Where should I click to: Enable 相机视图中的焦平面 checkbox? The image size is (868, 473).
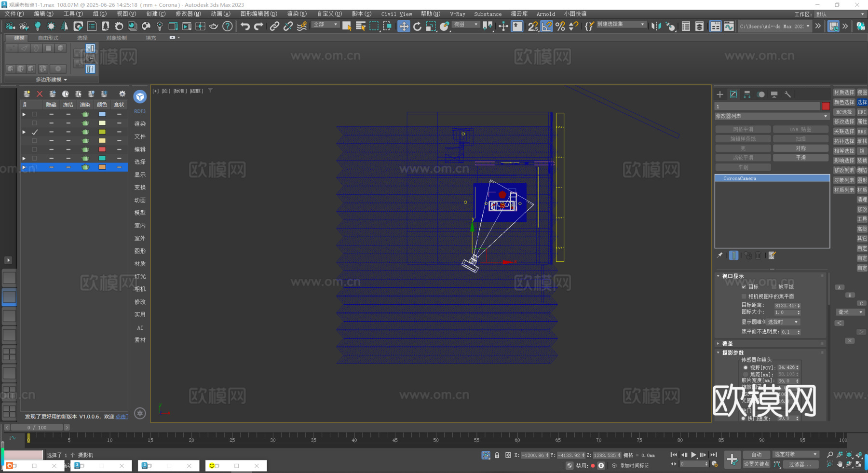(x=744, y=297)
